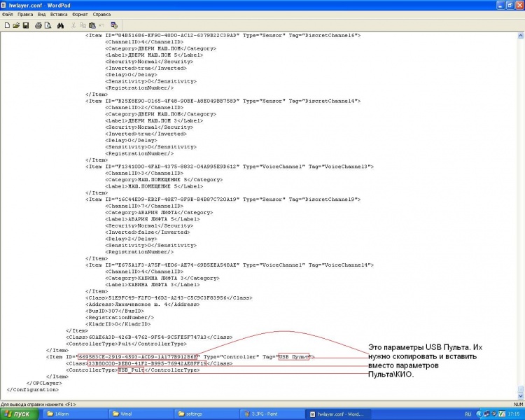Click the binoculars Find icon
The width and height of the screenshot is (525, 420).
60,25
